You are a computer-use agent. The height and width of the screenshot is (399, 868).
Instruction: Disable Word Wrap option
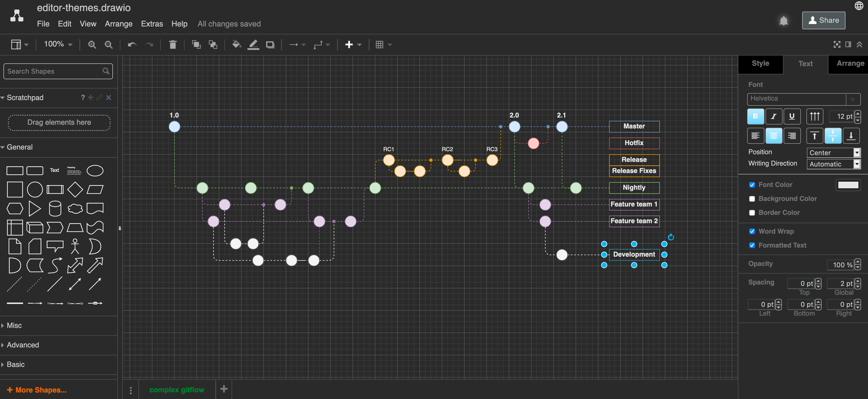click(x=752, y=231)
